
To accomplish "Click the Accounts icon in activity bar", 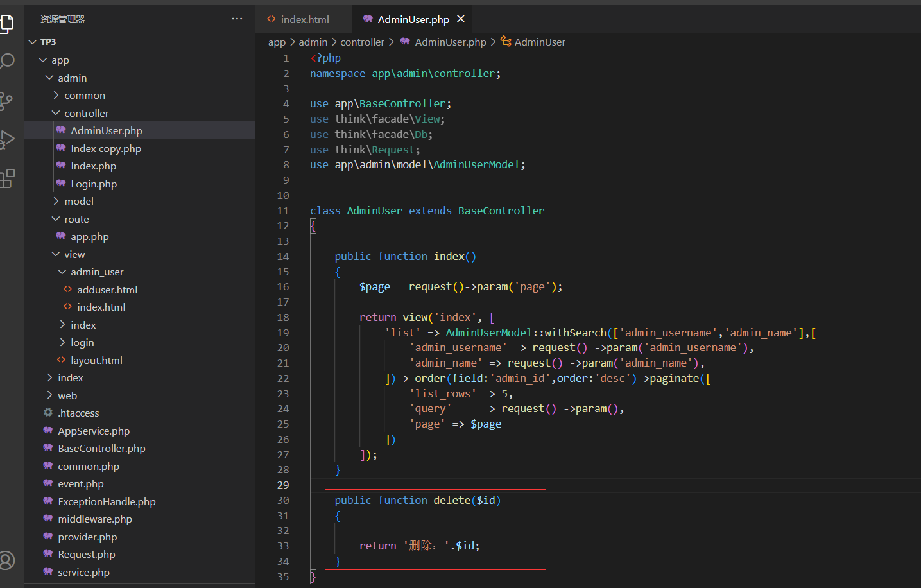I will click(6, 560).
